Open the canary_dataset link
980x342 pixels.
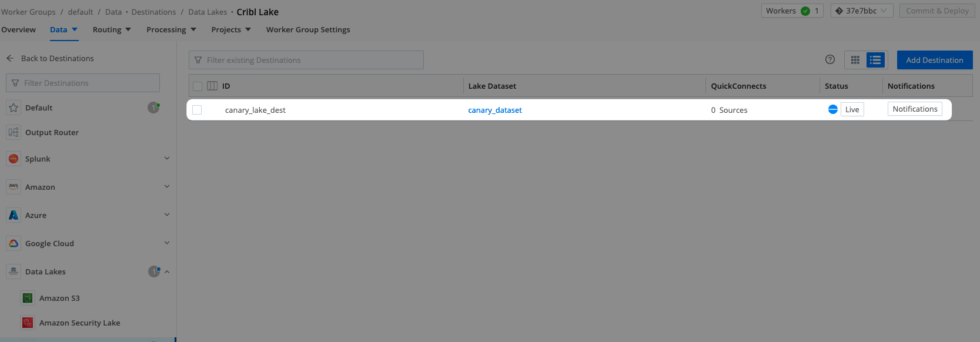tap(494, 110)
